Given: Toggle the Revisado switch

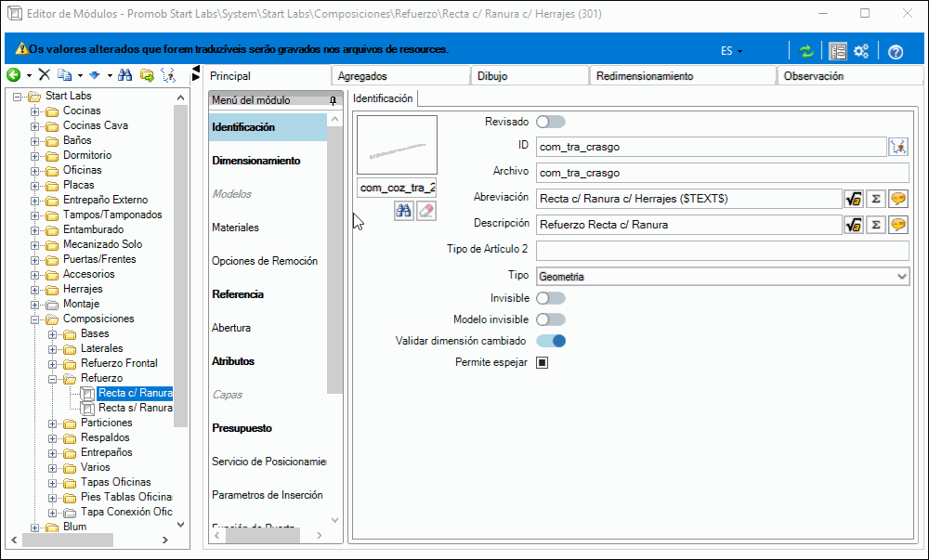Looking at the screenshot, I should [x=550, y=122].
